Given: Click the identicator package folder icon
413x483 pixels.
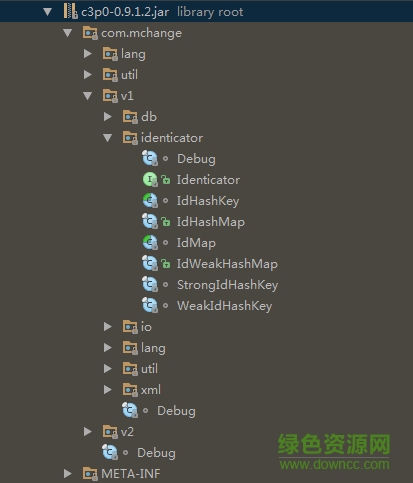Looking at the screenshot, I should pos(130,138).
